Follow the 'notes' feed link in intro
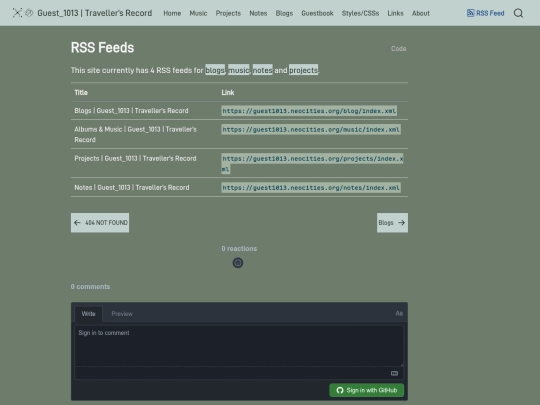 point(262,70)
